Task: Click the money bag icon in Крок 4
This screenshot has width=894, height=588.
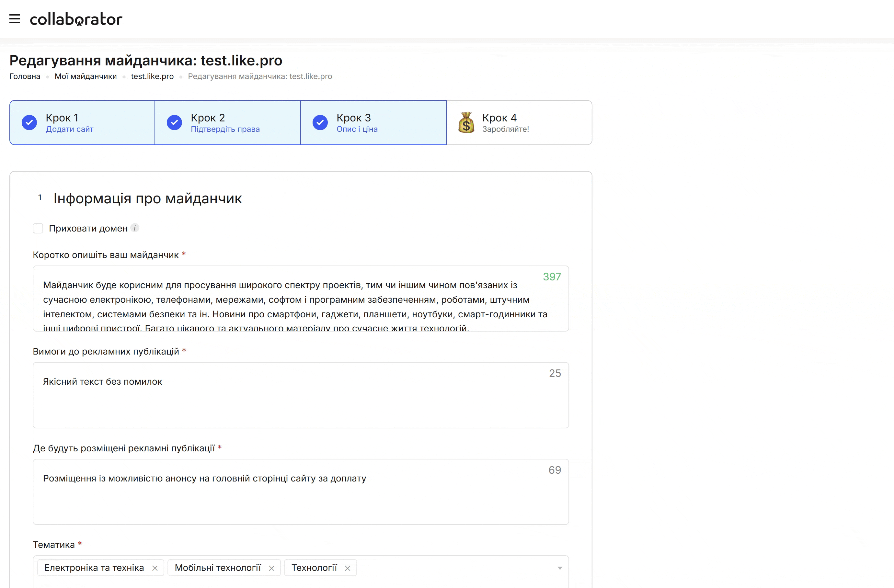Action: point(466,122)
